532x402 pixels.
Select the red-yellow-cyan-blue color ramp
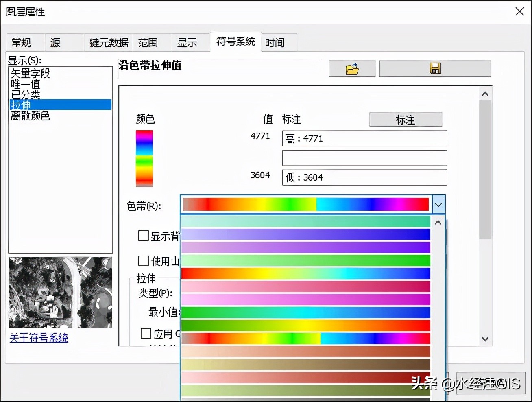305,273
